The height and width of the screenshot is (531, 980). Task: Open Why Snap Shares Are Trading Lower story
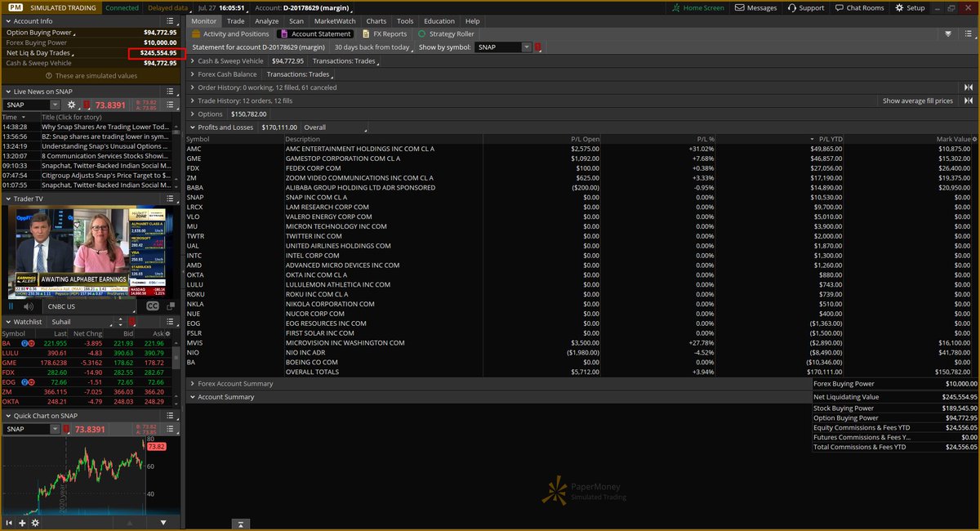105,127
